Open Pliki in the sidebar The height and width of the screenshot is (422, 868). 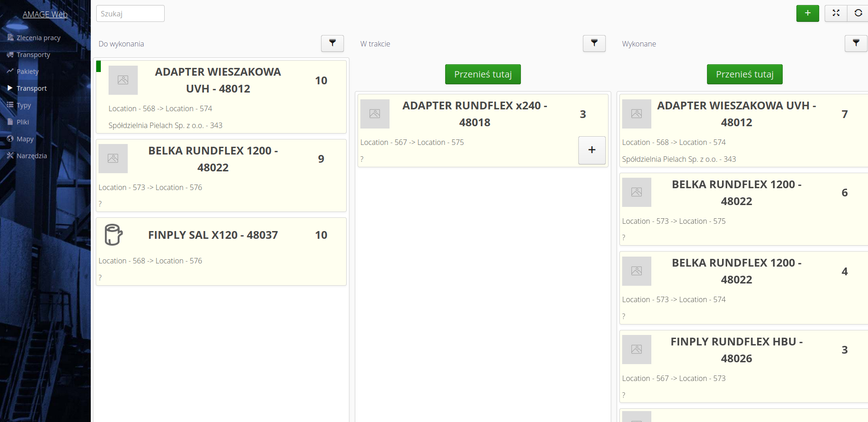23,122
